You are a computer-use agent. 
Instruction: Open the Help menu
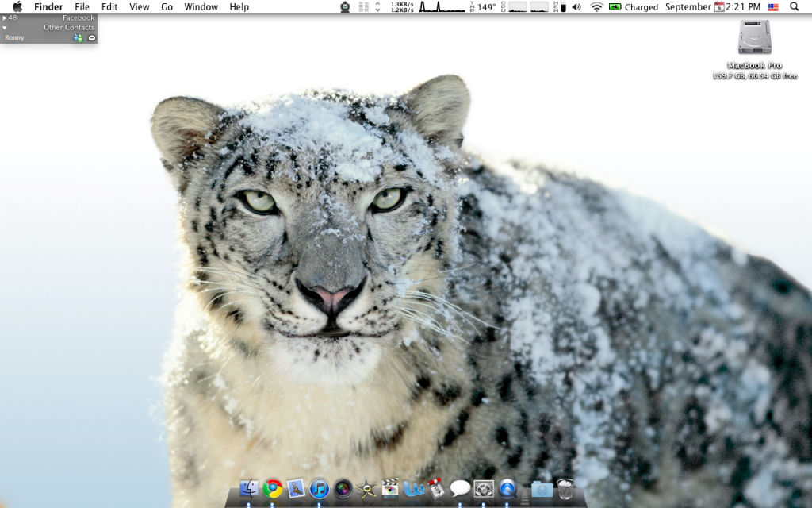[x=239, y=6]
